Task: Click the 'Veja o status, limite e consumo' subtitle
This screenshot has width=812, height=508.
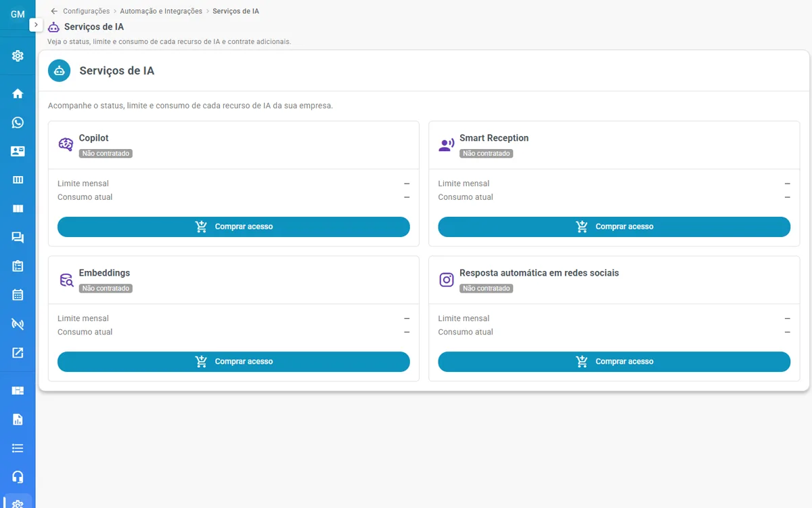Action: click(169, 41)
